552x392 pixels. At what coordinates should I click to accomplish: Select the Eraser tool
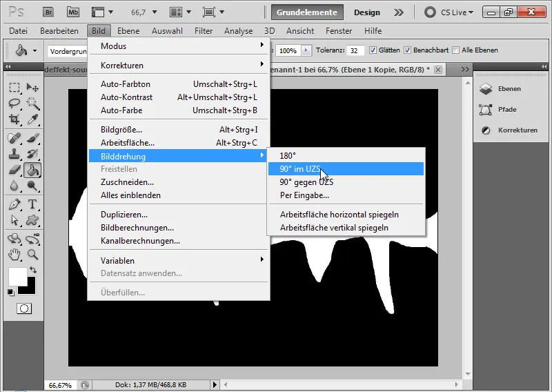pyautogui.click(x=14, y=170)
